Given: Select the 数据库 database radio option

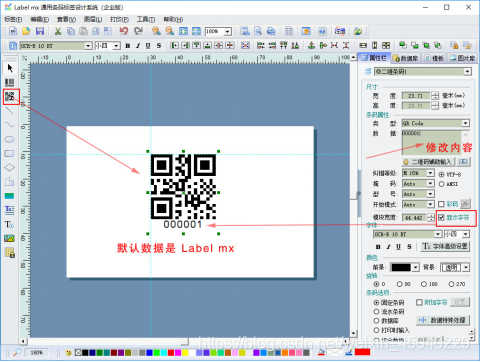Looking at the screenshot, I should [377, 321].
